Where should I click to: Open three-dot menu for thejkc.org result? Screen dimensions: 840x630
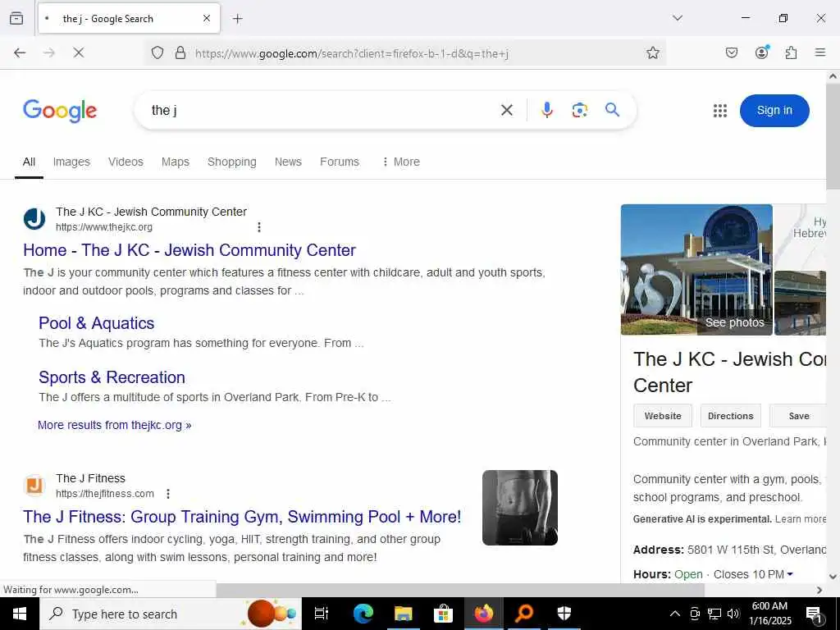coord(258,227)
